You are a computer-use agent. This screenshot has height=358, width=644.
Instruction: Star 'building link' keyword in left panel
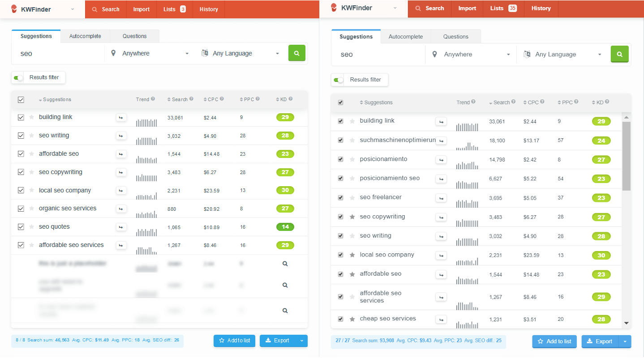point(31,117)
